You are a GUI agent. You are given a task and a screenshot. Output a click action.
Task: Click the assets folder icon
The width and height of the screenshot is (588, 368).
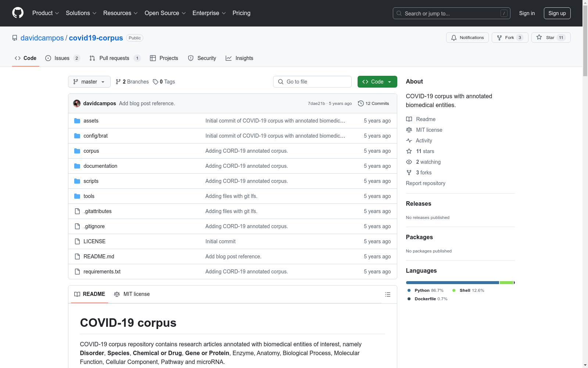pos(77,121)
